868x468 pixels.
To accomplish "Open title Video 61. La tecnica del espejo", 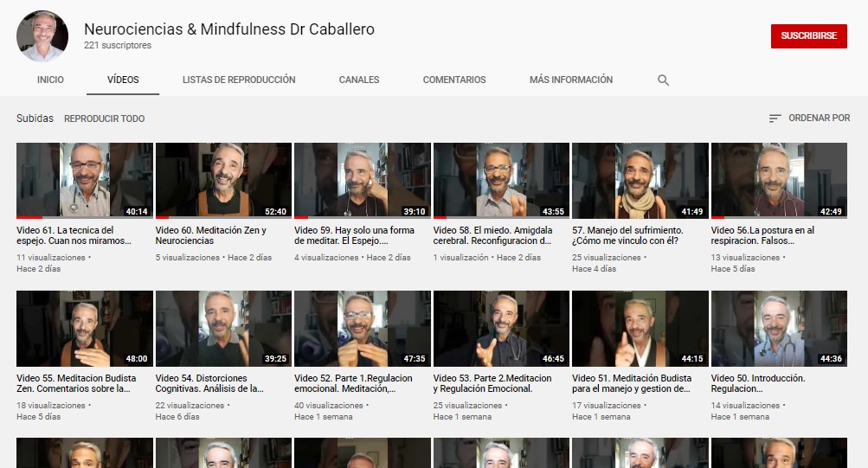I will point(74,235).
